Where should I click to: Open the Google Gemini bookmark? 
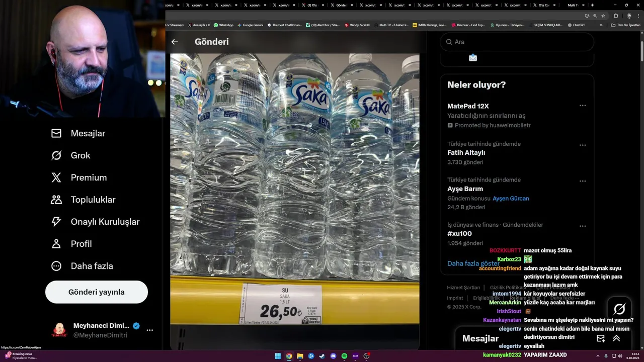[250, 25]
